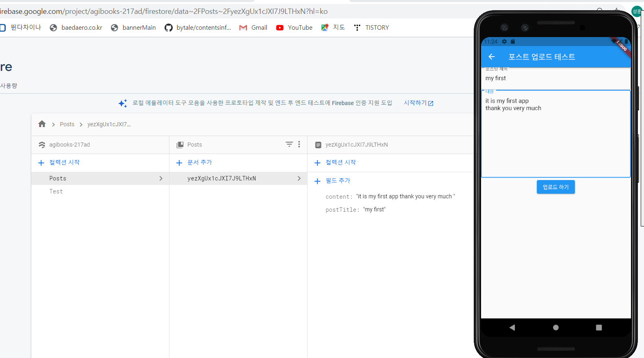Screen dimensions: 644x358
Task: Open the bytale GitHub bookmark
Action: pyautogui.click(x=198, y=28)
